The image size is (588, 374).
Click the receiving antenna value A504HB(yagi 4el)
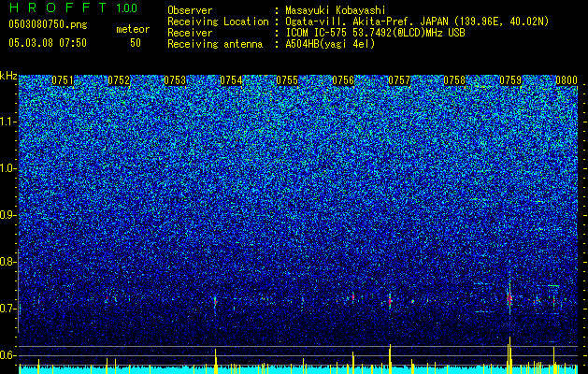click(x=330, y=44)
